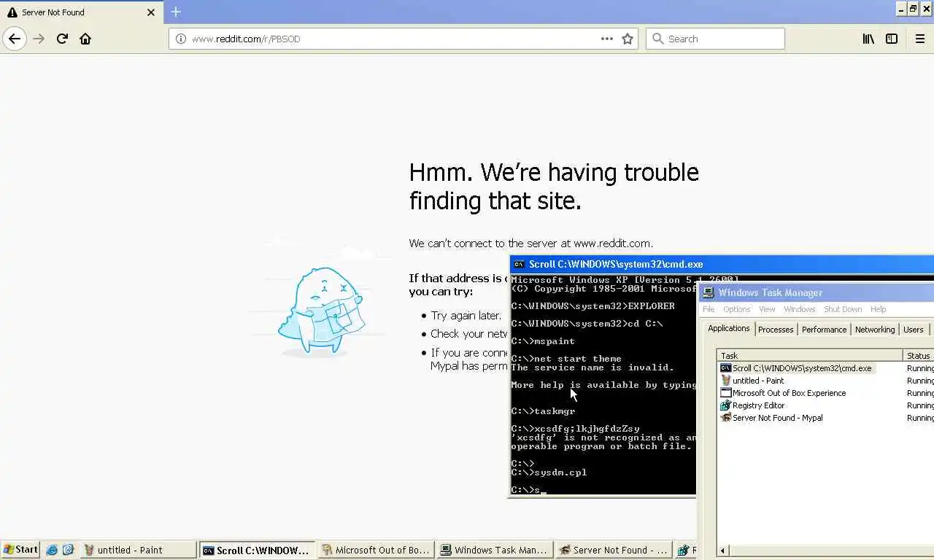Switch to Server Not Found taskbar button
The height and width of the screenshot is (560, 934).
(x=614, y=550)
